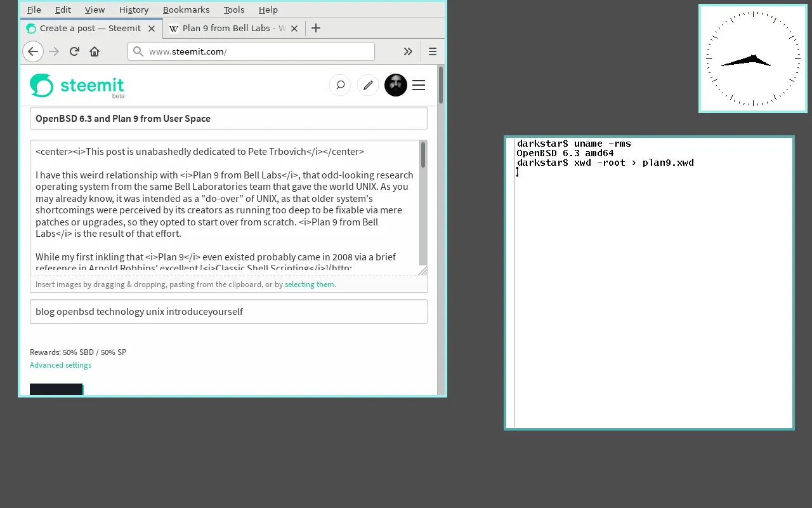
Task: Click the Wikipedia favicon on the second tab
Action: pos(174,28)
